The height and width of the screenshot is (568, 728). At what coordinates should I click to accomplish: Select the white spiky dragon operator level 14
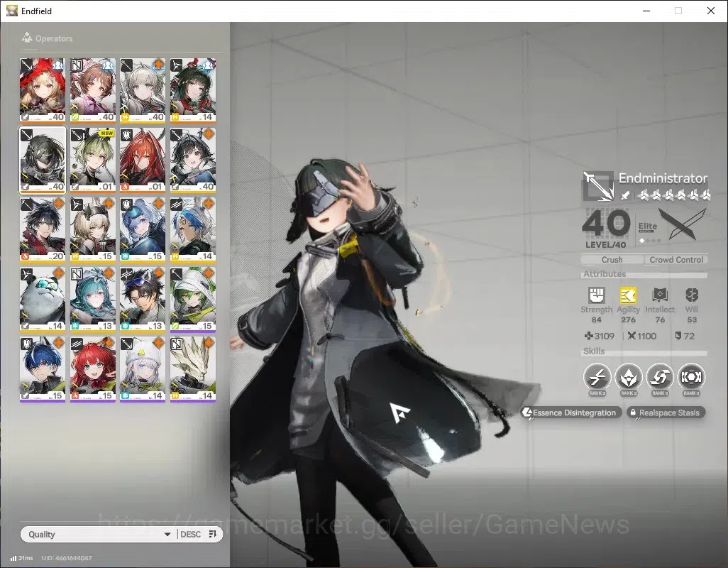[x=193, y=369]
